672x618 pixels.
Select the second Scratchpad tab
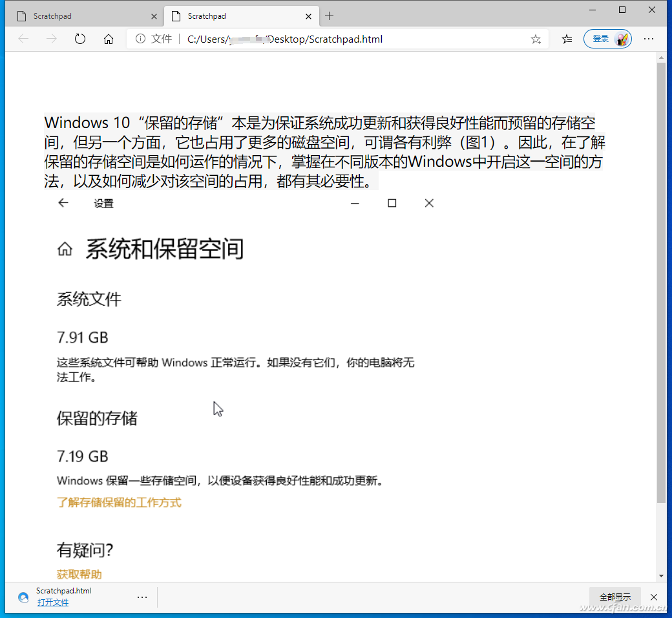[x=241, y=16]
